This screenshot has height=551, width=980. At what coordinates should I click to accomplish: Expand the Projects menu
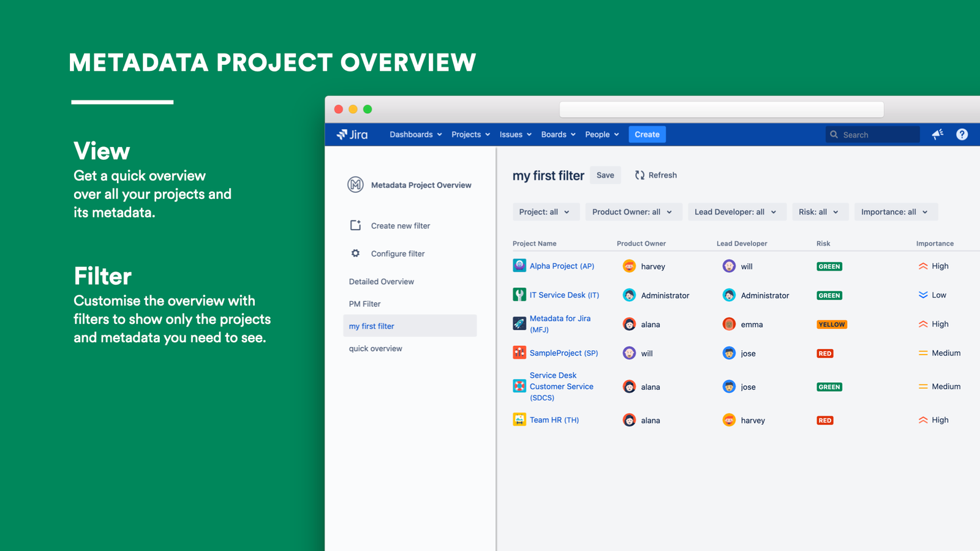click(470, 135)
